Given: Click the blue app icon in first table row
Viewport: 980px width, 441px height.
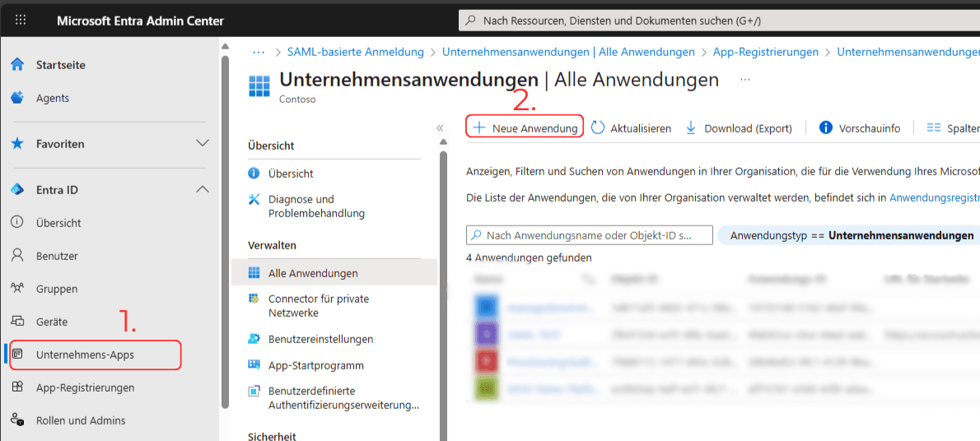Looking at the screenshot, I should coord(487,308).
